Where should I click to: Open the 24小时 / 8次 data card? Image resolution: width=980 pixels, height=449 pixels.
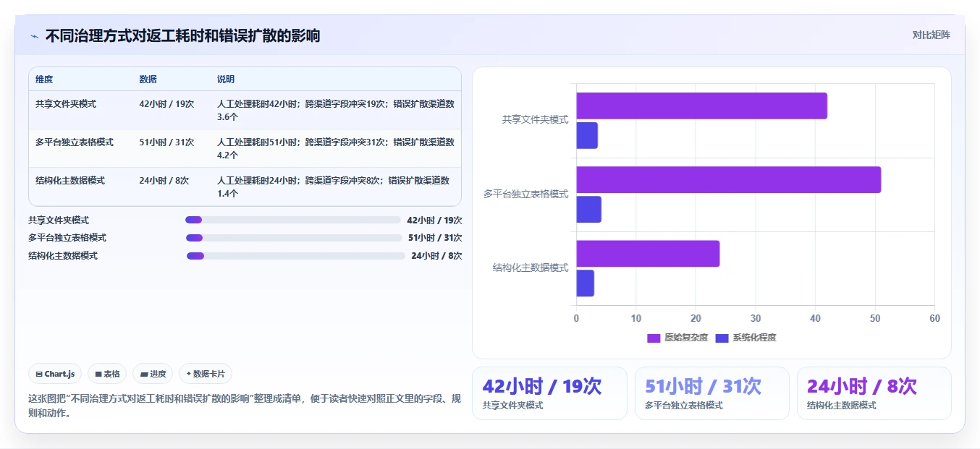(x=874, y=393)
